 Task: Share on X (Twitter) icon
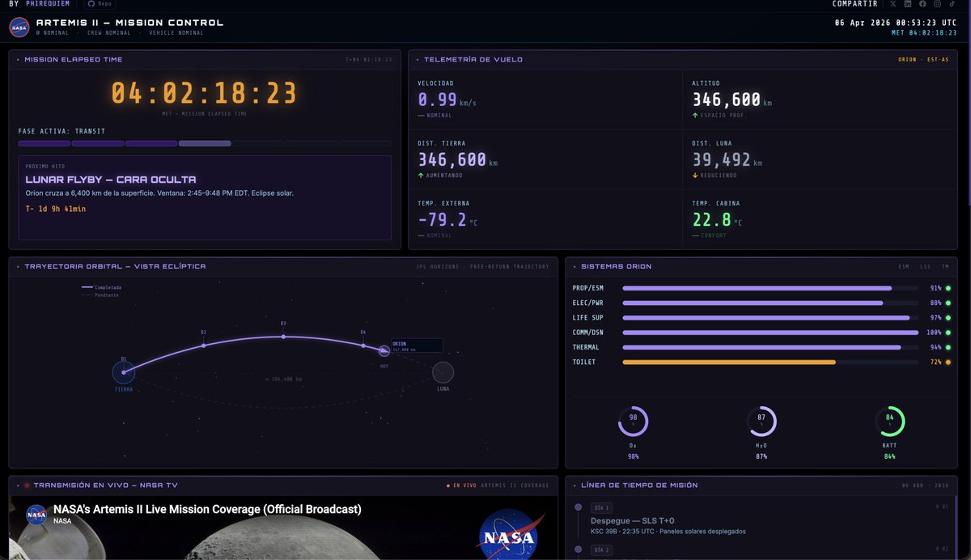coord(893,4)
